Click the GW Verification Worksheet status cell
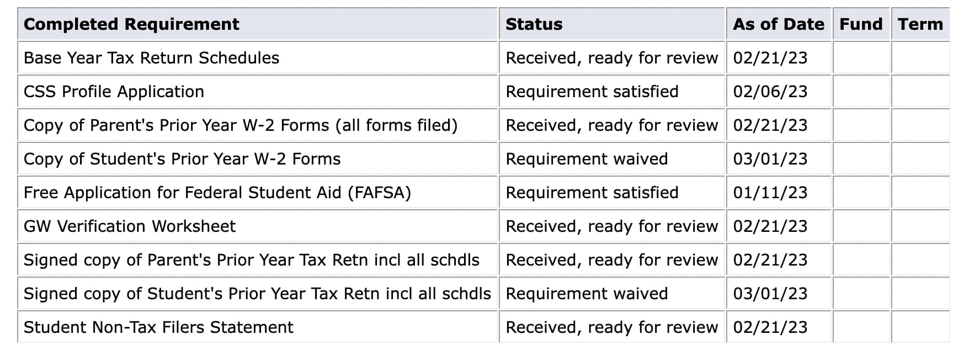This screenshot has width=980, height=350. click(612, 226)
